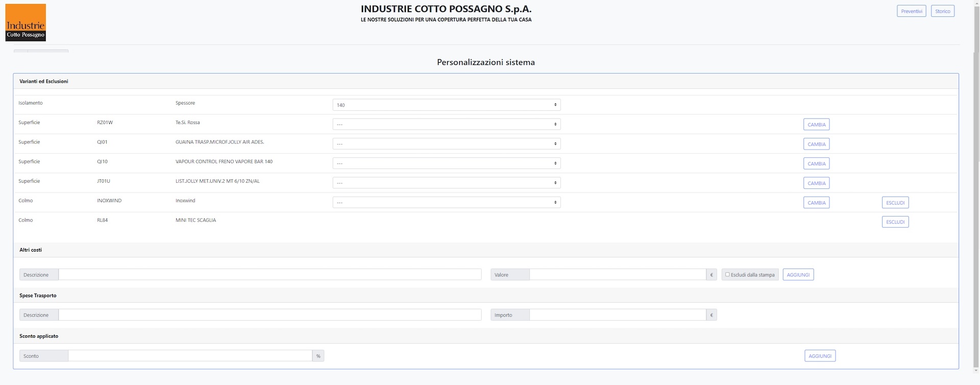Focus the Altri costi Descrizione field
This screenshot has width=980, height=385.
click(269, 275)
